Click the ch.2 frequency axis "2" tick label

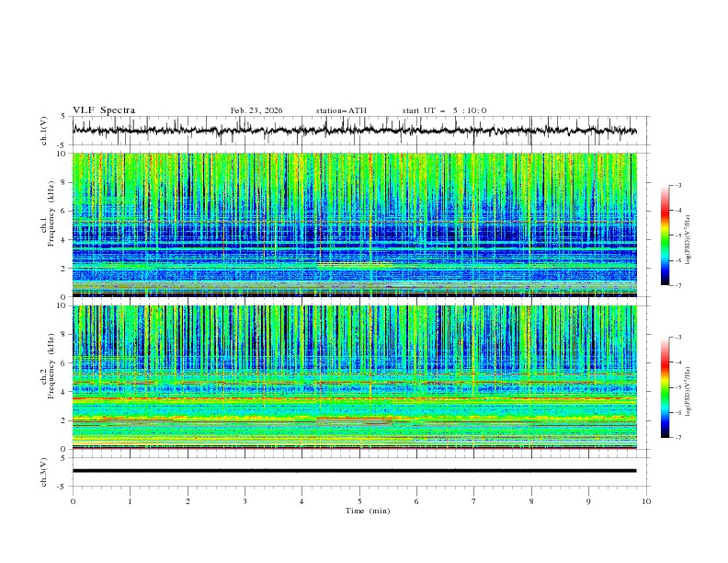point(64,420)
